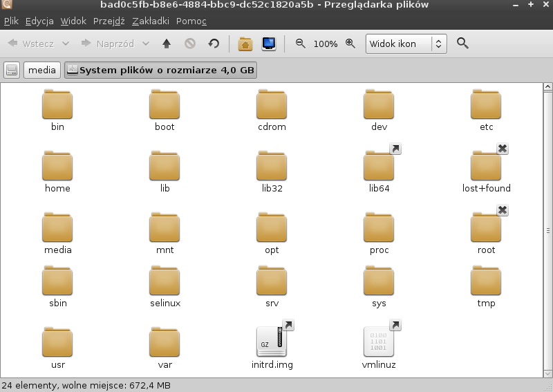This screenshot has height=392, width=553.
Task: Zoom in with plus magnifier
Action: tap(350, 44)
